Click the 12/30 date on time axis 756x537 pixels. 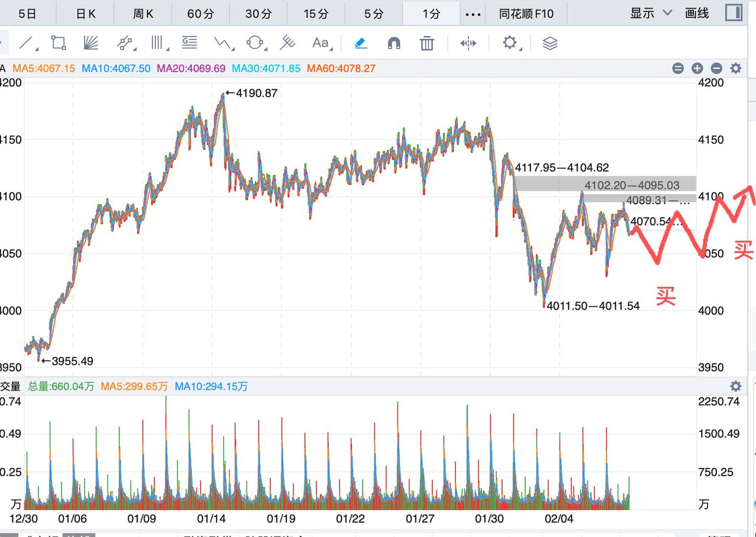[24, 519]
